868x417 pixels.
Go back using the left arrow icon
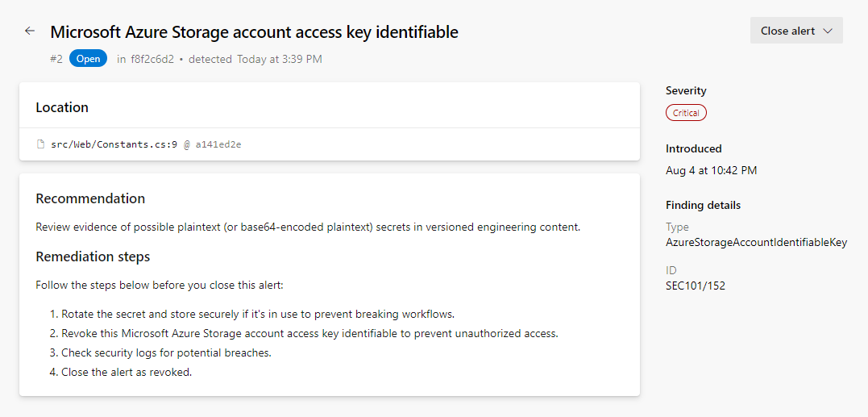click(30, 31)
